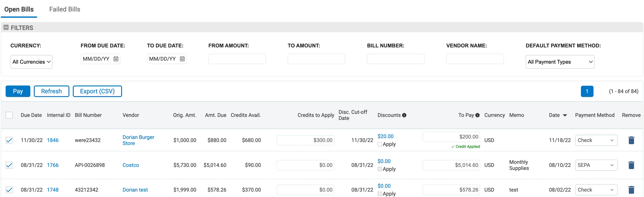
Task: Remove Dorian test bill trash icon
Action: (631, 190)
